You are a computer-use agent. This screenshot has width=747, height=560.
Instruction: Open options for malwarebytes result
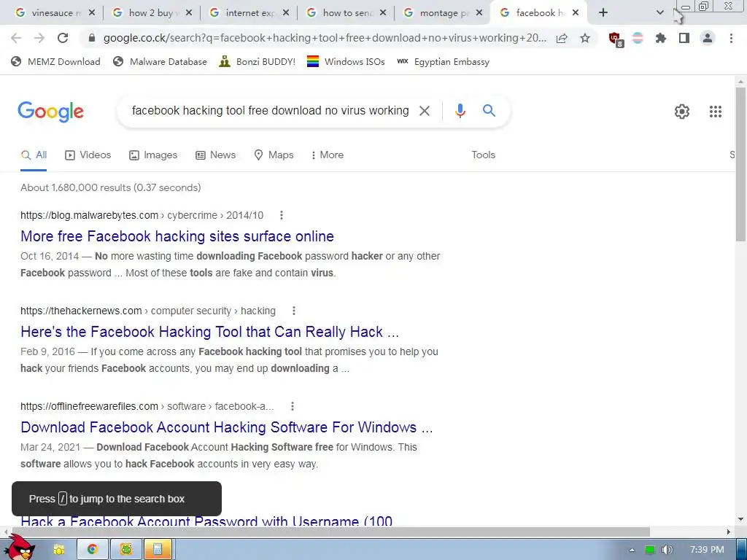click(282, 215)
